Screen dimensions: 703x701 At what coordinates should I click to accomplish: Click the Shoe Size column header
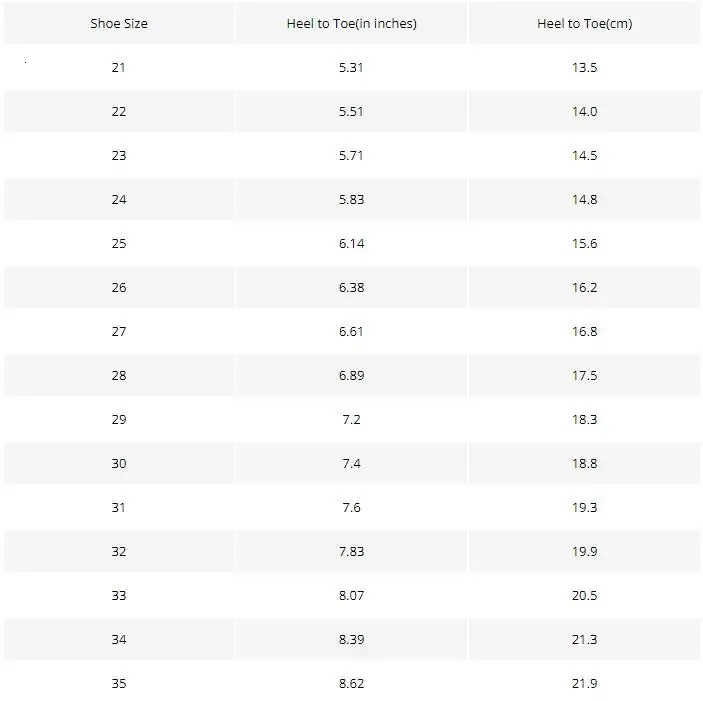[119, 24]
